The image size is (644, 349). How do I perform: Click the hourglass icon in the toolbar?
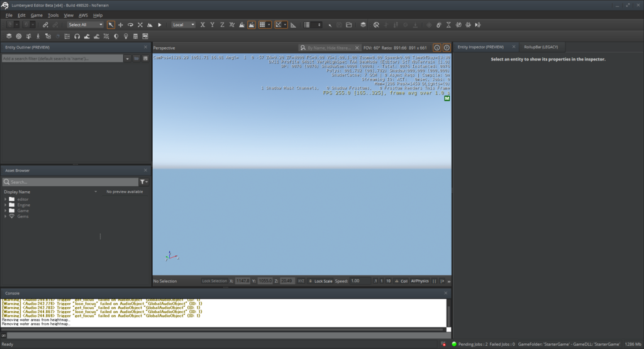(448, 25)
